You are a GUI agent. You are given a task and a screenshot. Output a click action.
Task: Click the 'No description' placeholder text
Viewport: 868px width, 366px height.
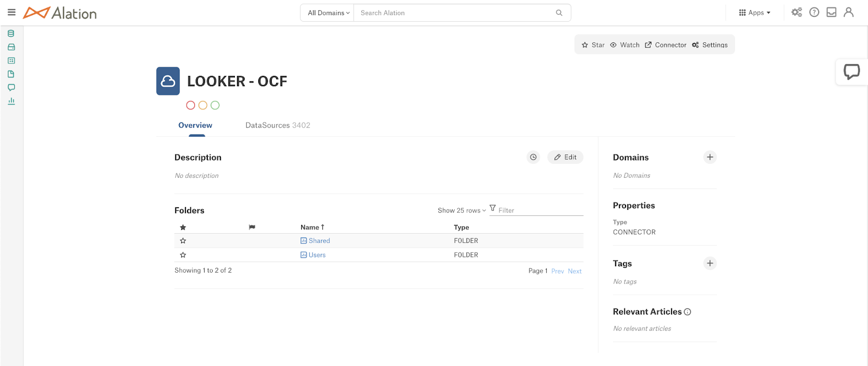tap(196, 176)
